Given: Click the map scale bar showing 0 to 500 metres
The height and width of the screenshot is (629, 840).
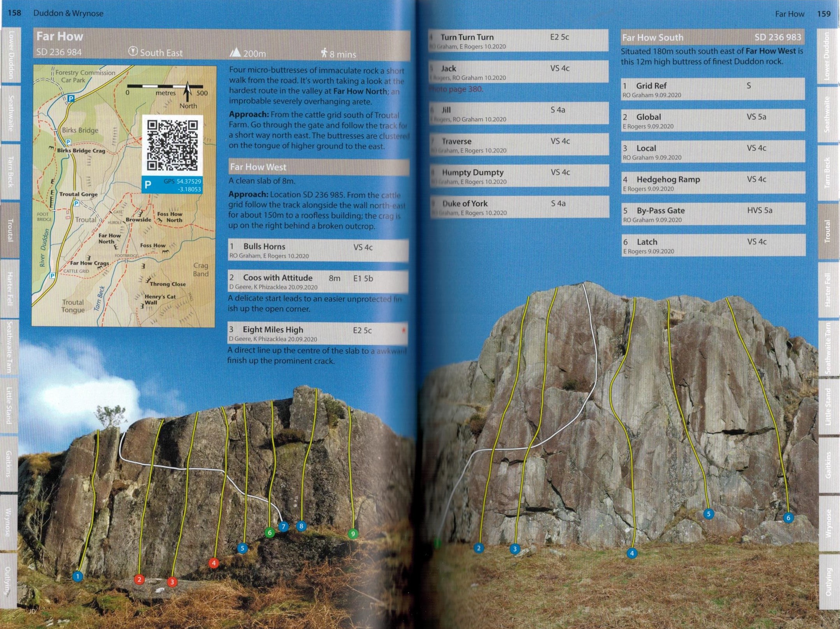Looking at the screenshot, I should [x=165, y=86].
